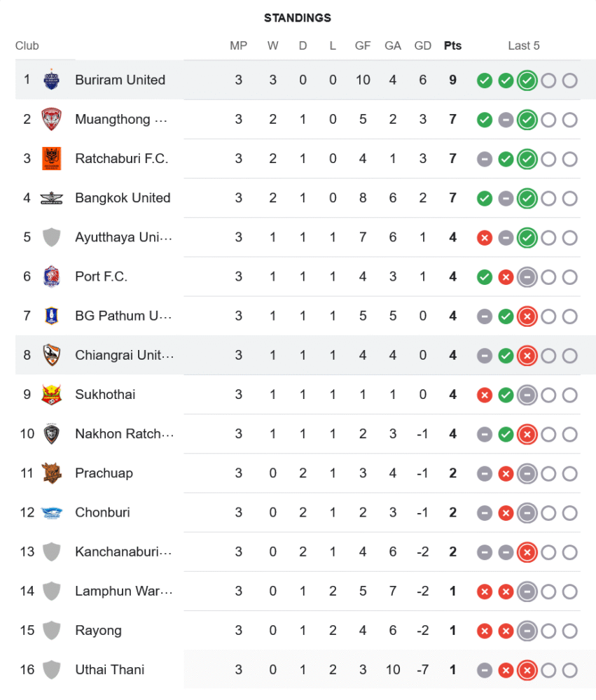The width and height of the screenshot is (596, 700).
Task: Click Buriram United's latest win indicator
Action: [x=527, y=80]
